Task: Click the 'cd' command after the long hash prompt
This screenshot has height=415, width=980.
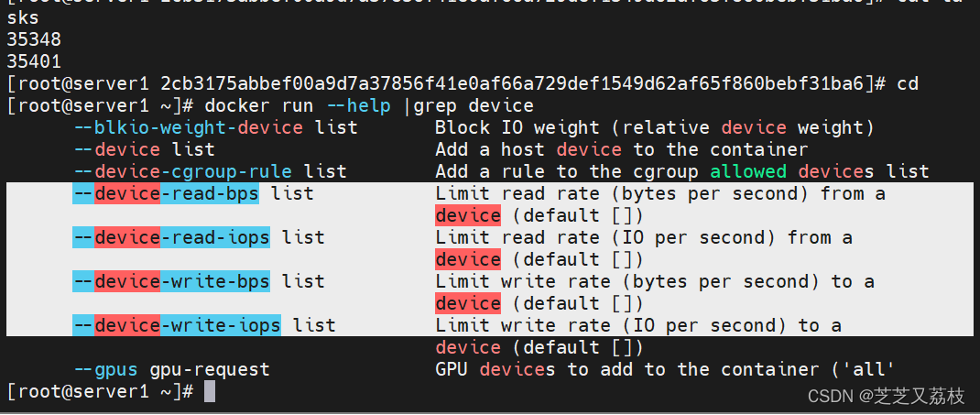Action: [x=907, y=84]
